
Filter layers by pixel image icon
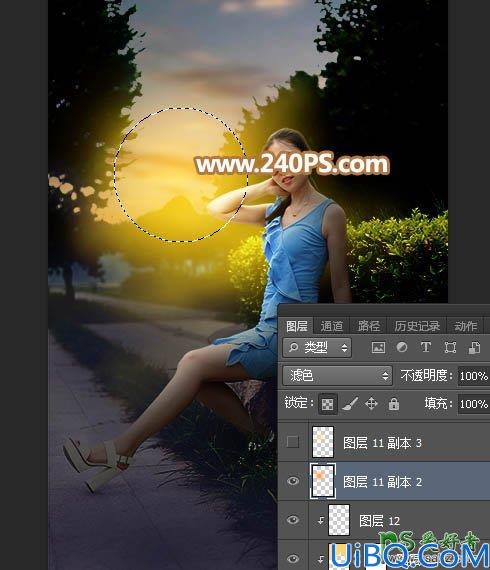pyautogui.click(x=378, y=348)
